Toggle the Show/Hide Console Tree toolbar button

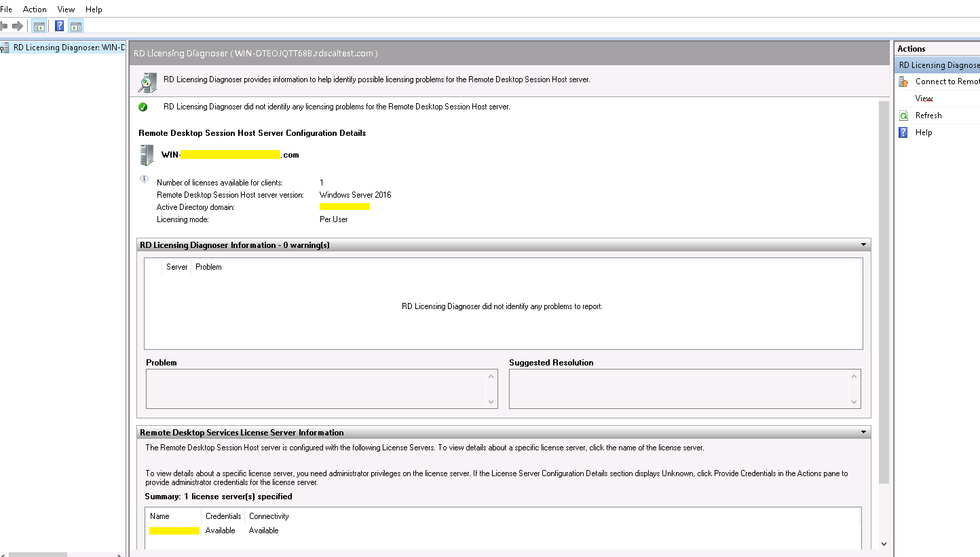[39, 26]
